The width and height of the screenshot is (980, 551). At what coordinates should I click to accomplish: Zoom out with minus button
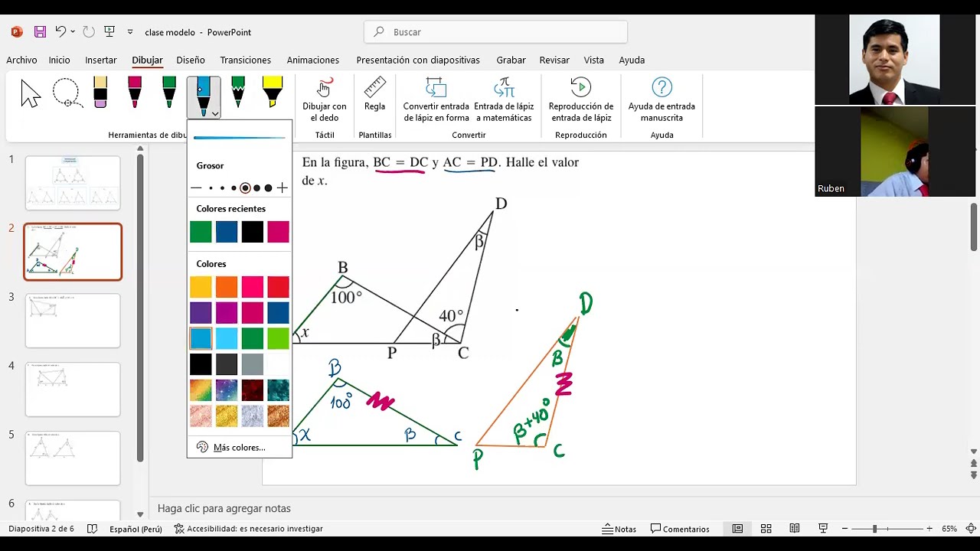(x=846, y=529)
